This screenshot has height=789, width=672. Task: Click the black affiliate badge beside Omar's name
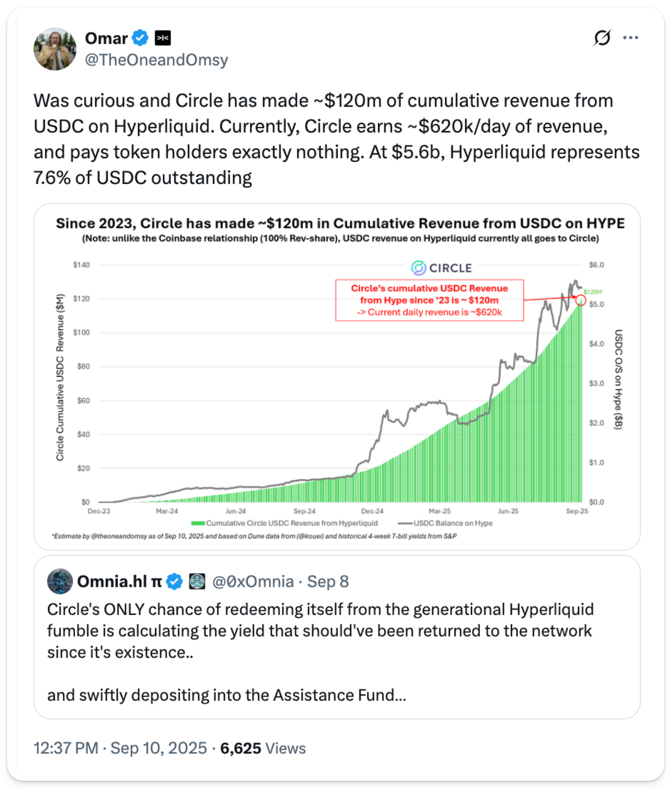pyautogui.click(x=163, y=38)
